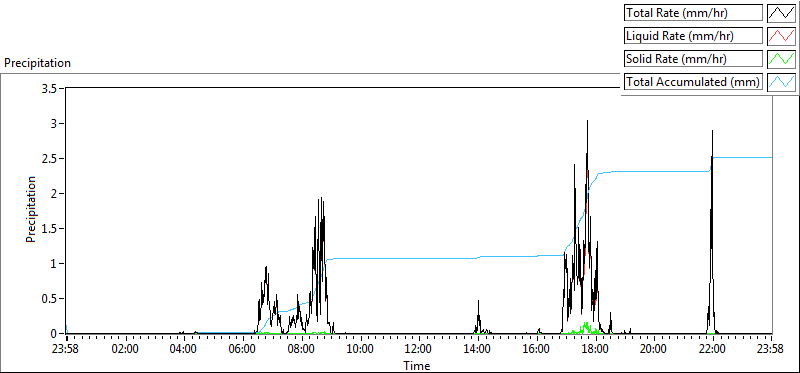The image size is (800, 373).
Task: Click the 22:00 tick label on the time axis
Action: [x=713, y=350]
